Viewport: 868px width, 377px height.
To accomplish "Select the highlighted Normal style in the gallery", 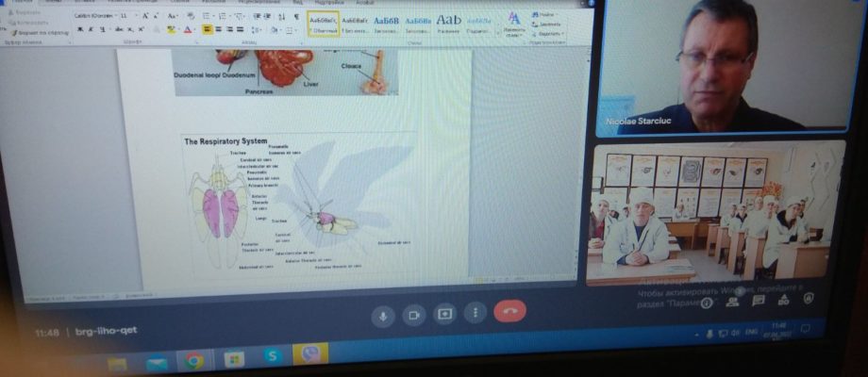I will click(324, 24).
